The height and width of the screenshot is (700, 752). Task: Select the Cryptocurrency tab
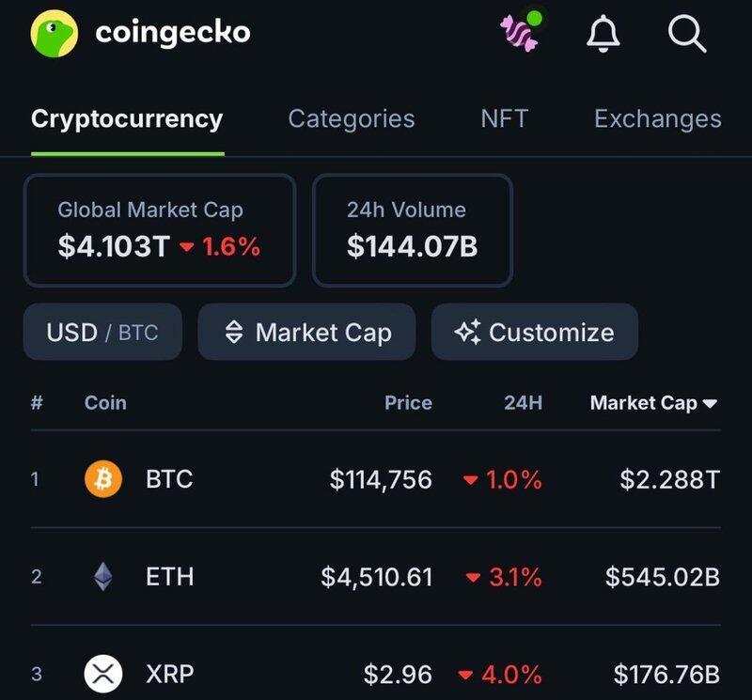(x=127, y=119)
